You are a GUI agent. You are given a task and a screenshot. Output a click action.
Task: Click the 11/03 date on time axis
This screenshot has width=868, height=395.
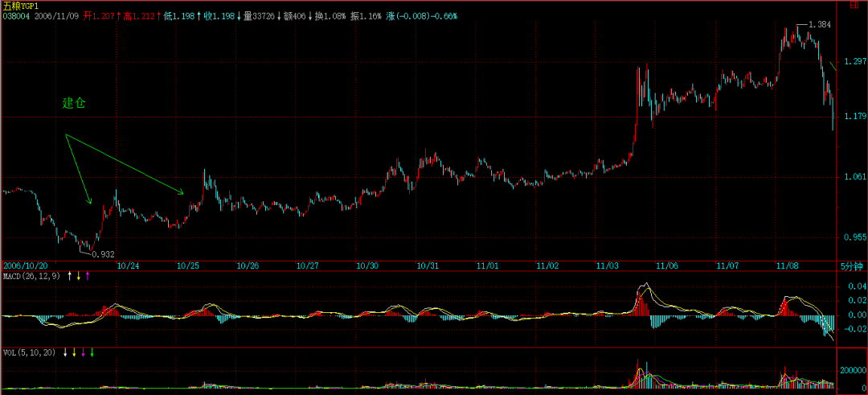607,266
